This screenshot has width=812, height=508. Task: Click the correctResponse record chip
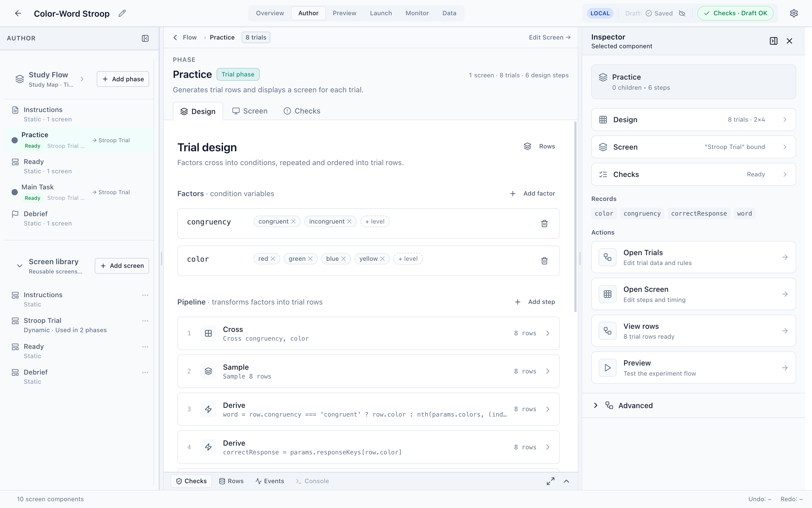[x=699, y=214]
